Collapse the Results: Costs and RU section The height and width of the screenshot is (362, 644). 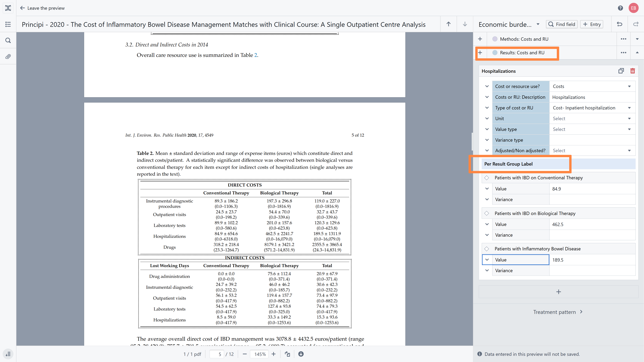[637, 53]
